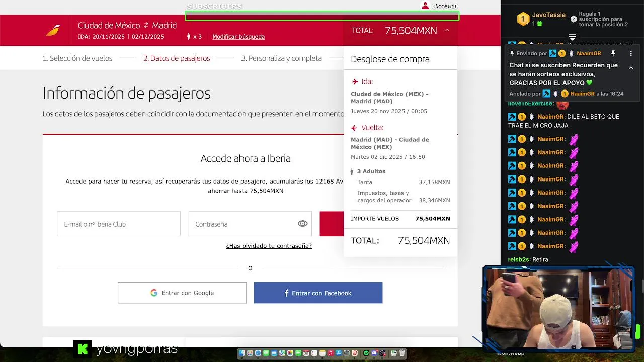Image resolution: width=644 pixels, height=362 pixels.
Task: Open the Acceder user profile icon
Action: click(x=425, y=6)
